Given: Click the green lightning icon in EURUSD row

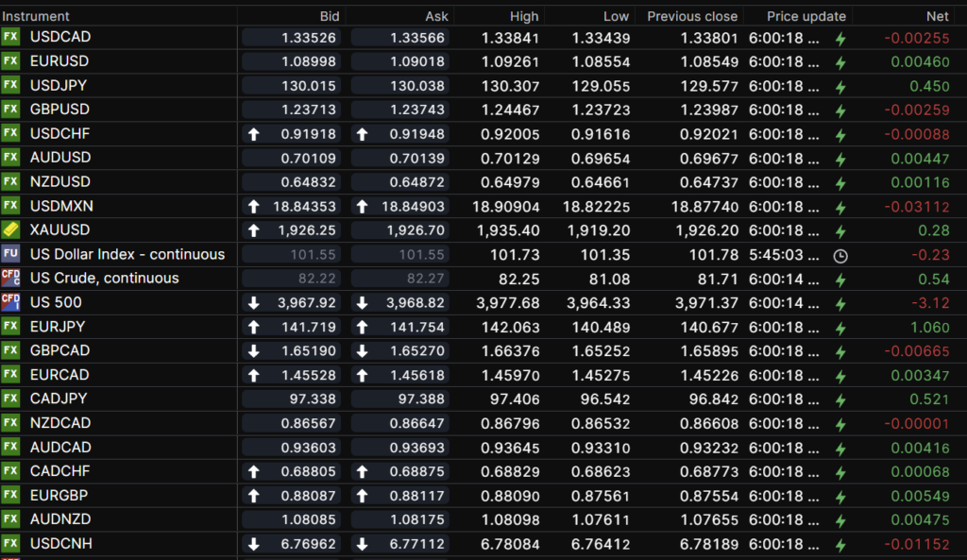Looking at the screenshot, I should [x=840, y=62].
